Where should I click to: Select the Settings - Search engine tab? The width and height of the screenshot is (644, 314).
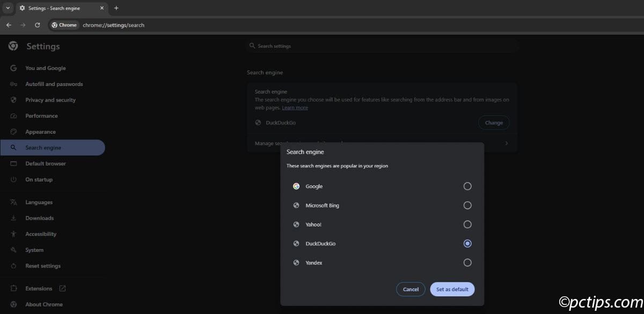coord(61,8)
